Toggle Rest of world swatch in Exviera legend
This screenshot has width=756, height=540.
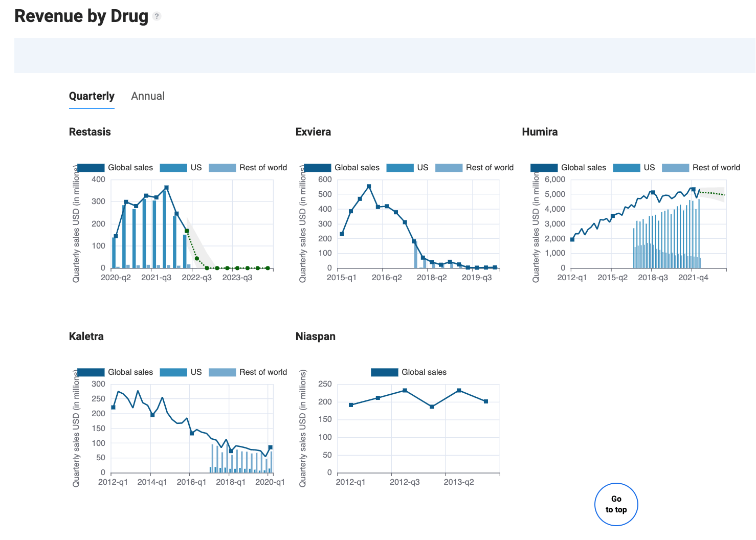click(449, 168)
